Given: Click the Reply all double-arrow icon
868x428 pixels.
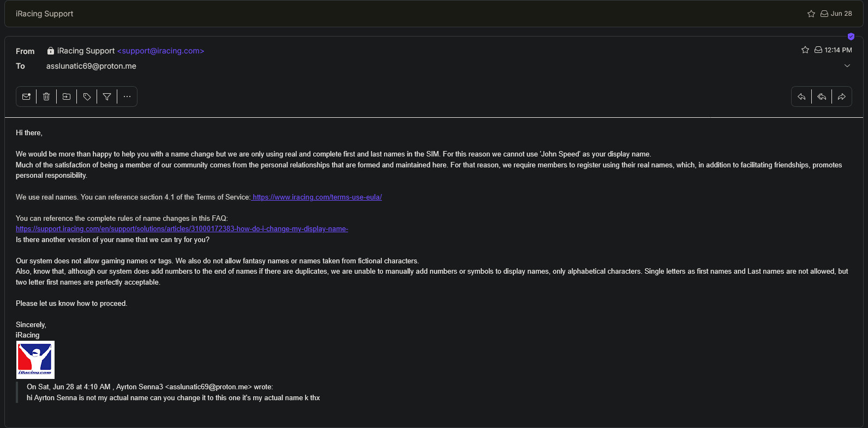Looking at the screenshot, I should click(x=822, y=97).
